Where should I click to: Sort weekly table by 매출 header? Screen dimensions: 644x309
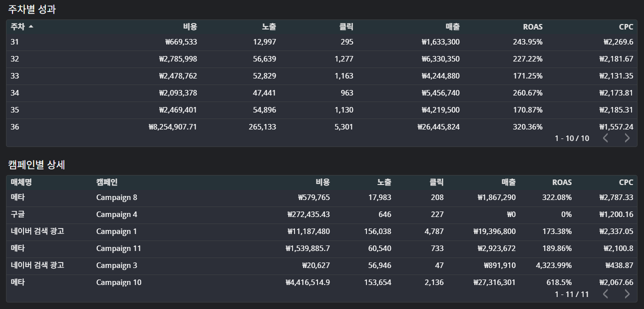tap(452, 27)
